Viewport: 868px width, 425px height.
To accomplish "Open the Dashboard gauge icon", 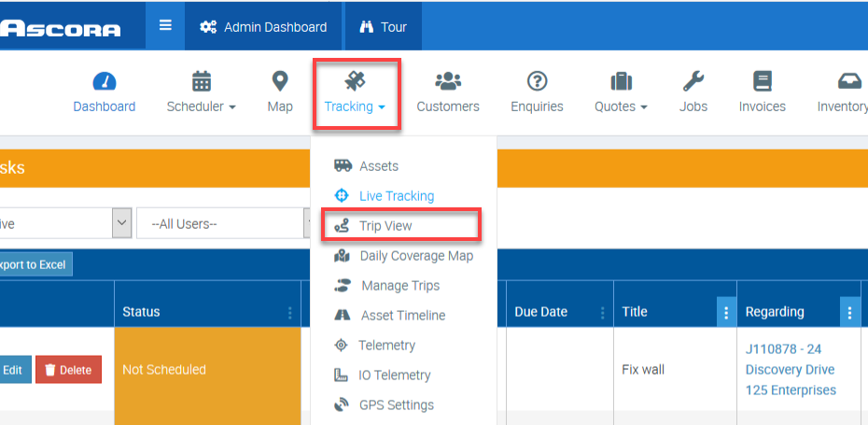I will click(x=105, y=81).
